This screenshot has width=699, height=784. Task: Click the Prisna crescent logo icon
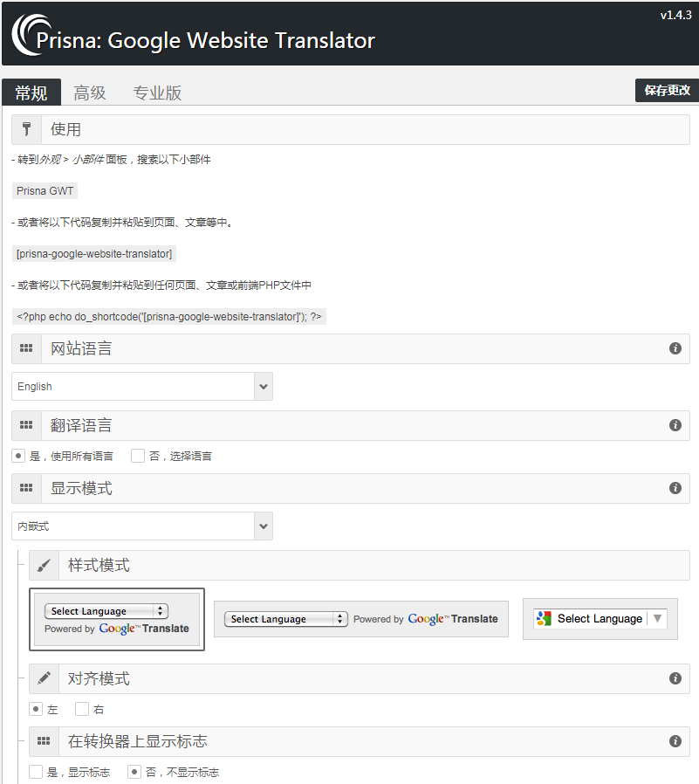click(31, 35)
